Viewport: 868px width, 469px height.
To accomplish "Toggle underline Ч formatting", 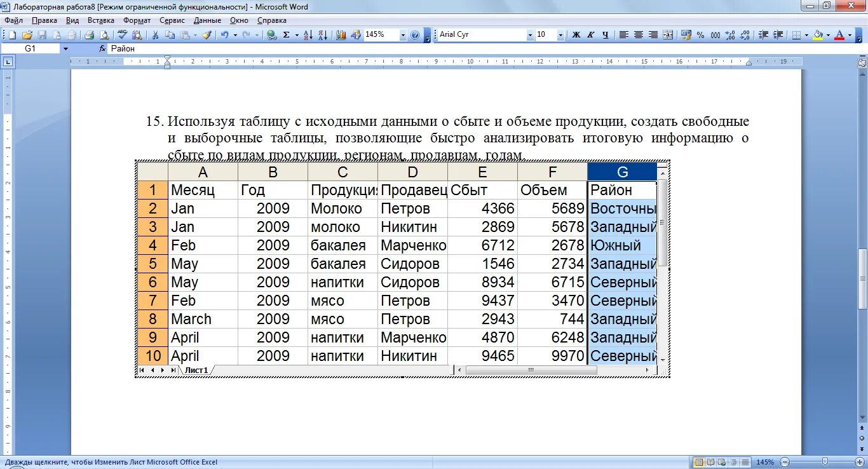I will (x=606, y=35).
